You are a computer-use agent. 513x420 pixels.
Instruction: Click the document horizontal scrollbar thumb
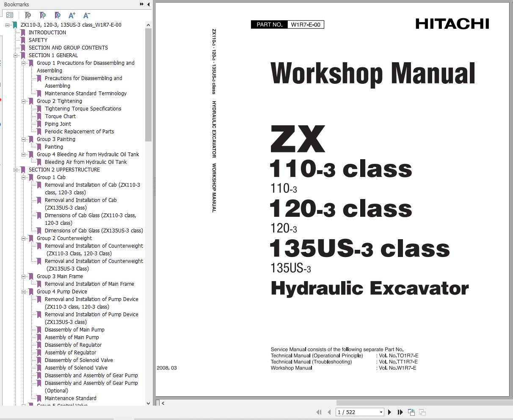tap(424, 403)
